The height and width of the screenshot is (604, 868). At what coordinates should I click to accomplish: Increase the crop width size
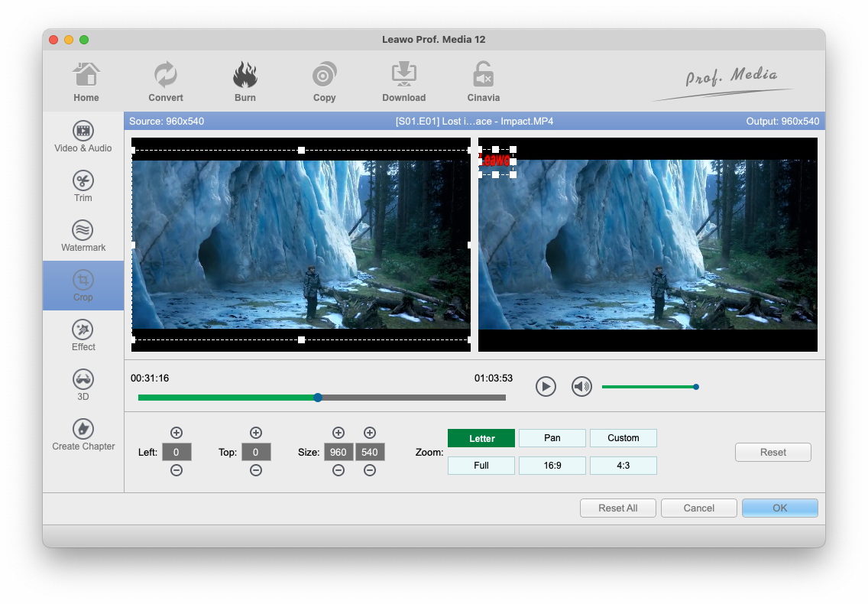(x=338, y=433)
